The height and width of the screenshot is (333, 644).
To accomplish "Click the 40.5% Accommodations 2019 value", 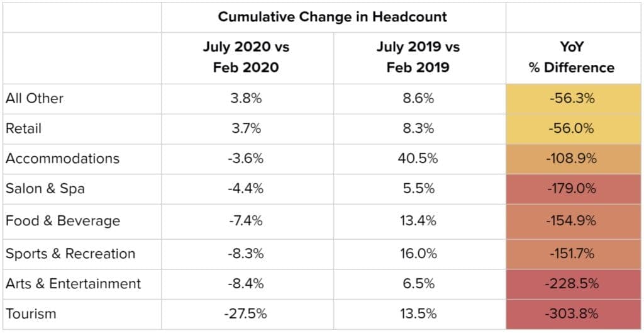I will pyautogui.click(x=418, y=159).
